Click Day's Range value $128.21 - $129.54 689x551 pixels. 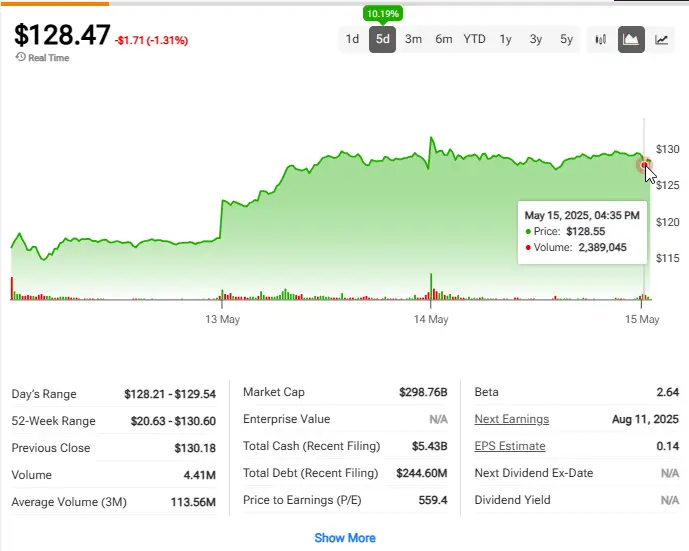[x=170, y=394]
